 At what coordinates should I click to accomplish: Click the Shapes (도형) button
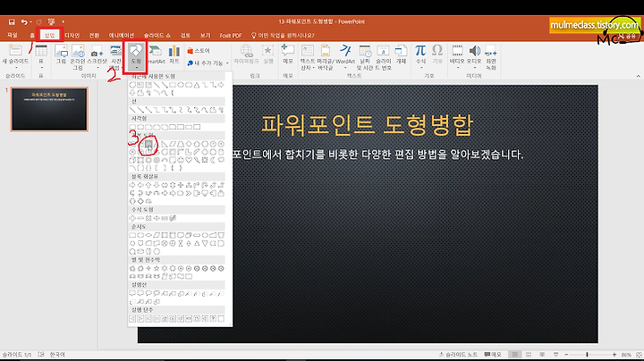pyautogui.click(x=136, y=56)
